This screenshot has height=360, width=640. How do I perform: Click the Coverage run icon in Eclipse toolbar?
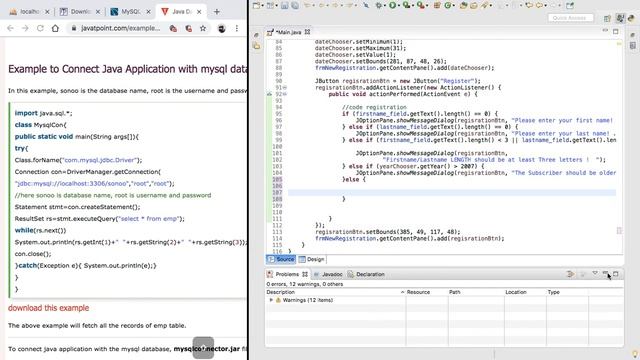point(406,5)
